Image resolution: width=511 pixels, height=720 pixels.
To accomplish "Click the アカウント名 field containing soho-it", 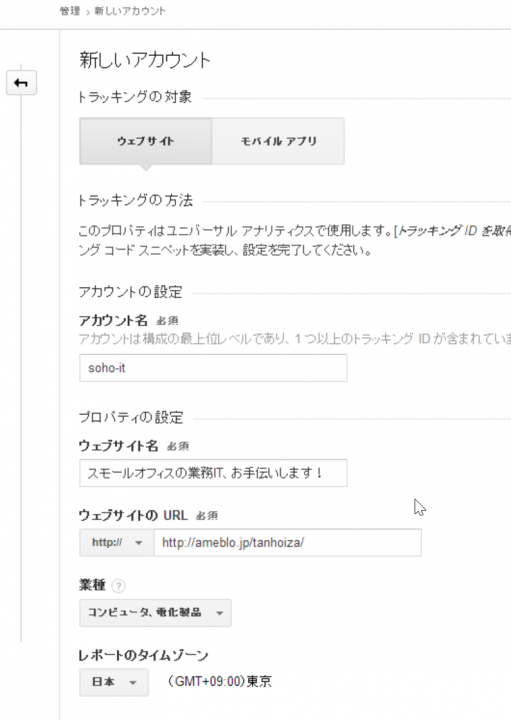I will click(213, 368).
